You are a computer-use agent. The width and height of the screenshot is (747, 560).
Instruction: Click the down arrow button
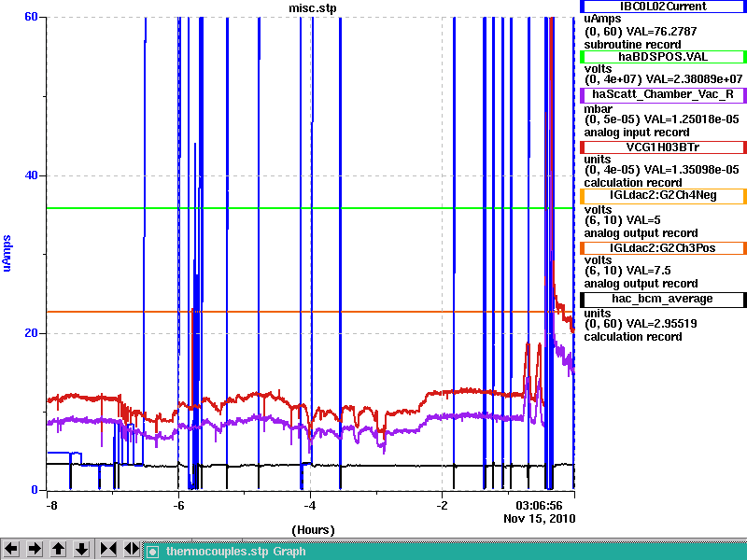pyautogui.click(x=82, y=549)
